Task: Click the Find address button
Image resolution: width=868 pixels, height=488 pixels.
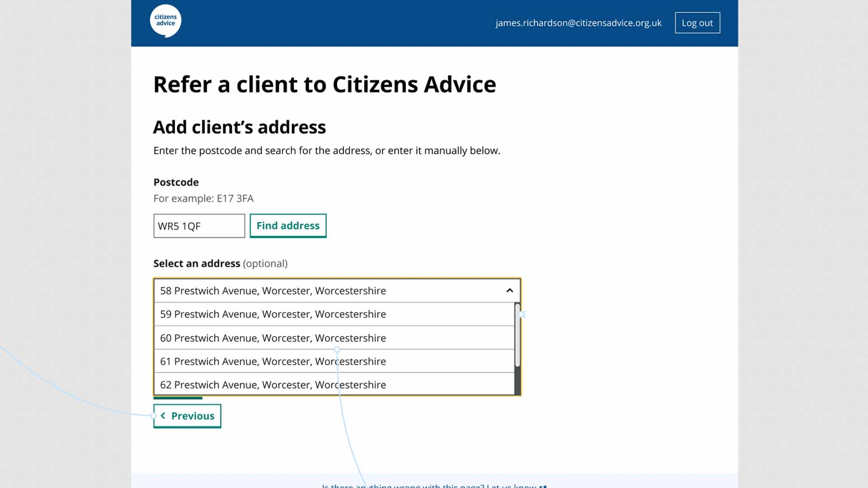Action: (288, 225)
